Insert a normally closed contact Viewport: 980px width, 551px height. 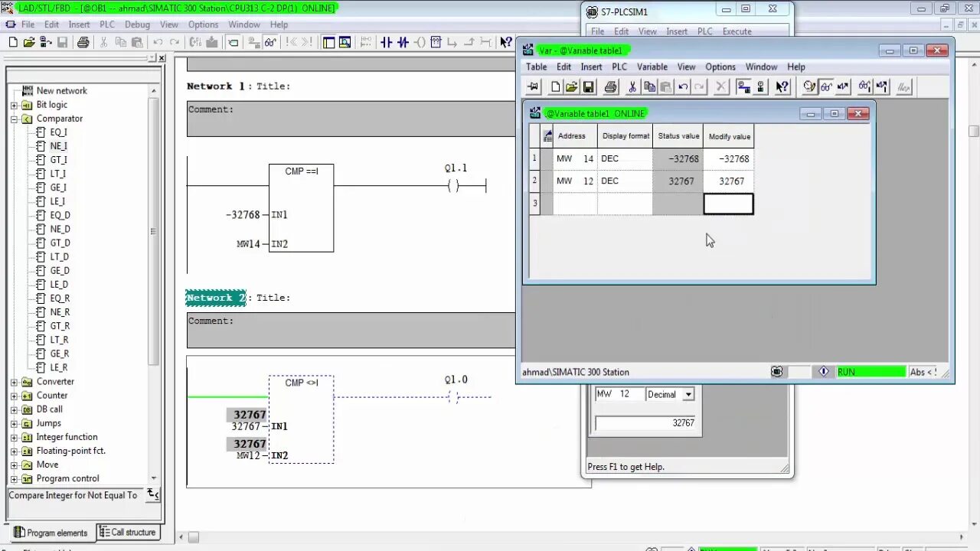pyautogui.click(x=403, y=42)
